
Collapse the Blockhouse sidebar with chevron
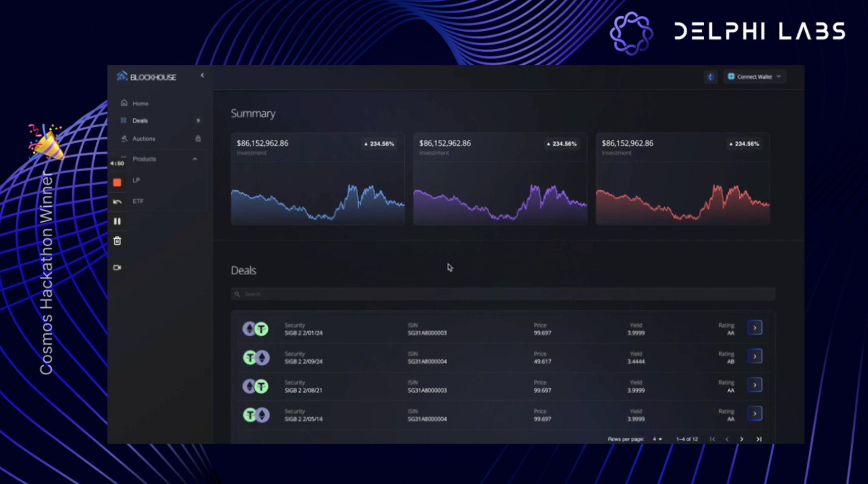(202, 76)
